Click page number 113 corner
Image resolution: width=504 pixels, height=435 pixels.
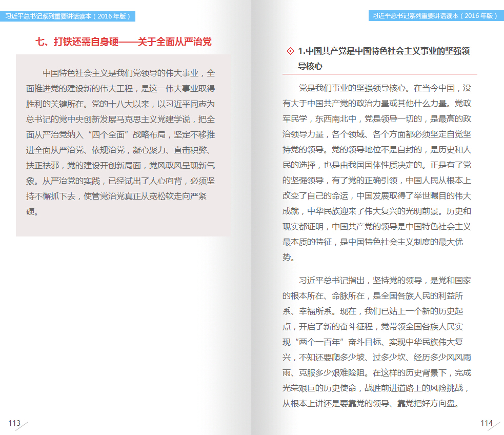tap(14, 423)
